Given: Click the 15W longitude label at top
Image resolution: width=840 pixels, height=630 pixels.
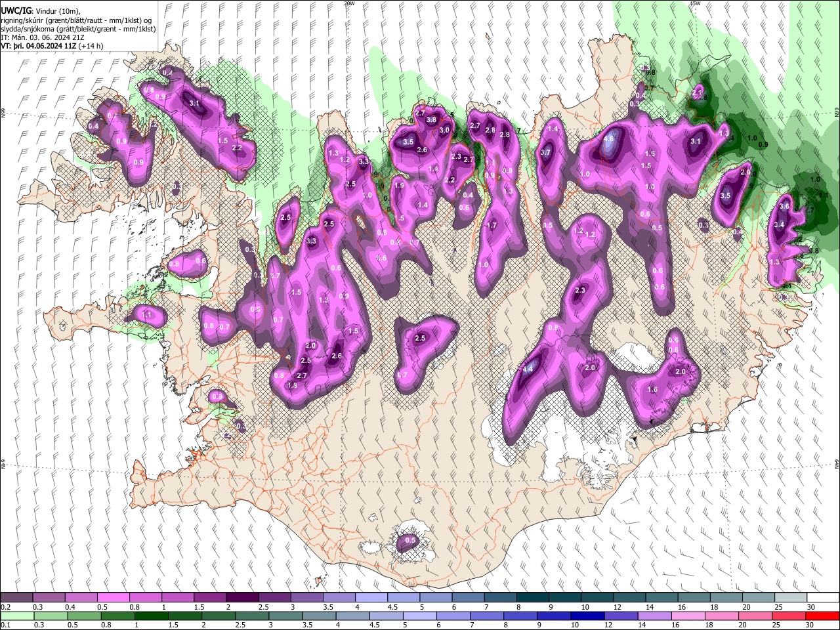Looking at the screenshot, I should pos(695,3).
